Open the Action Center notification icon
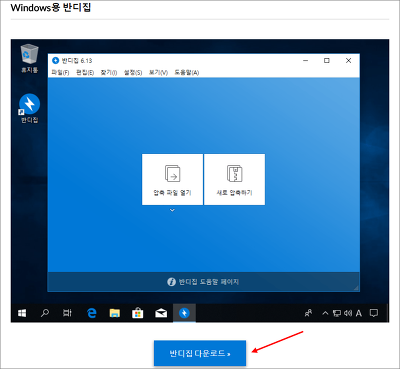Viewport: 400px width, 369px height. (x=374, y=313)
